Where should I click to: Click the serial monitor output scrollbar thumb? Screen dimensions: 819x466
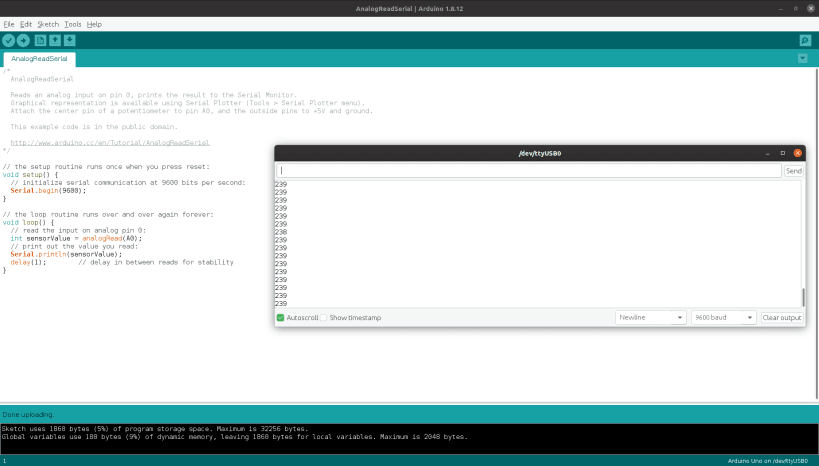[803, 297]
